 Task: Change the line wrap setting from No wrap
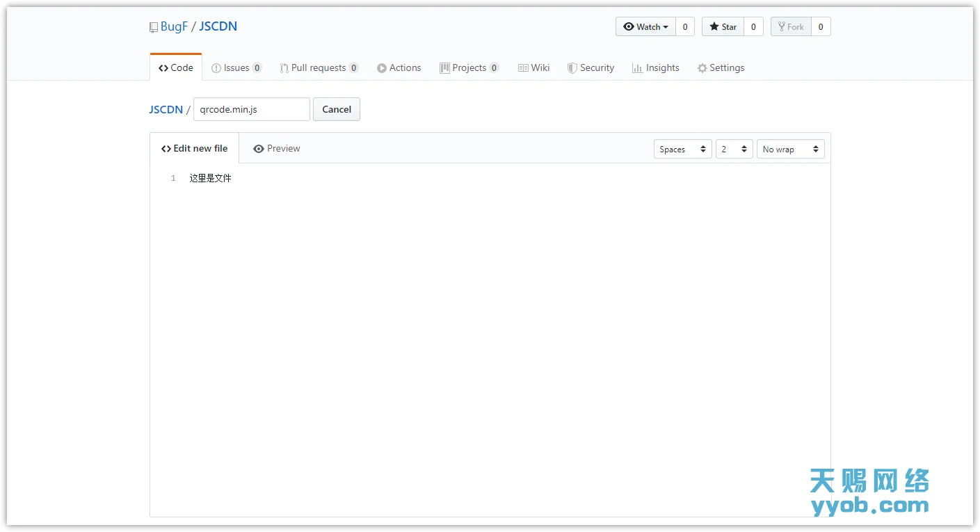pos(791,148)
